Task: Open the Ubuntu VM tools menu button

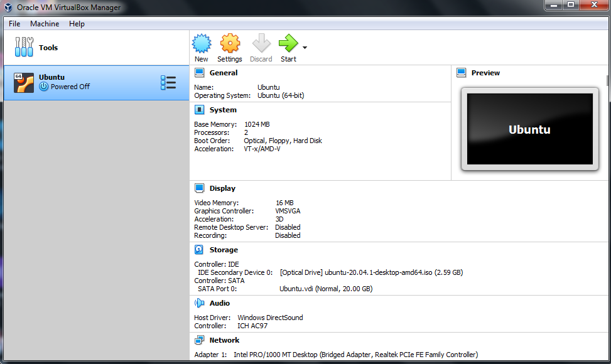Action: (x=168, y=82)
